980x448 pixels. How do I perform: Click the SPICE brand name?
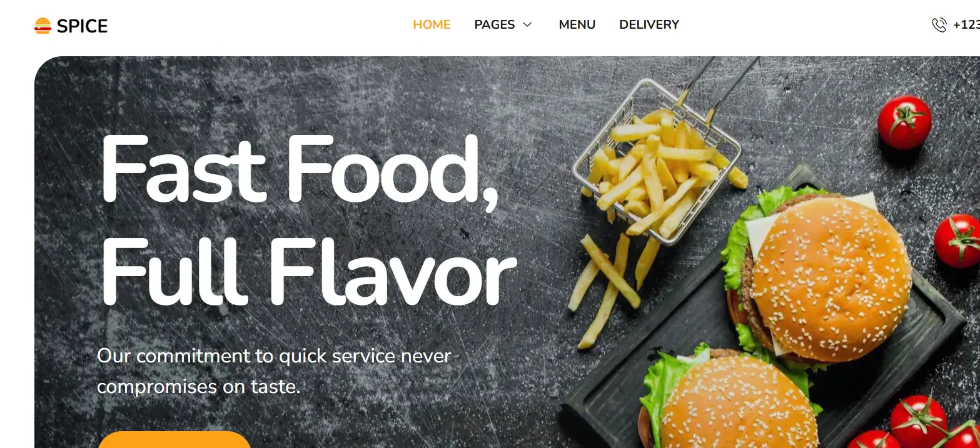[82, 26]
